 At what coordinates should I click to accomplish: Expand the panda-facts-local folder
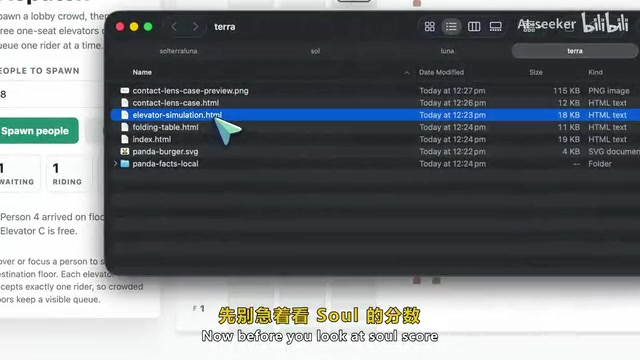pos(116,163)
